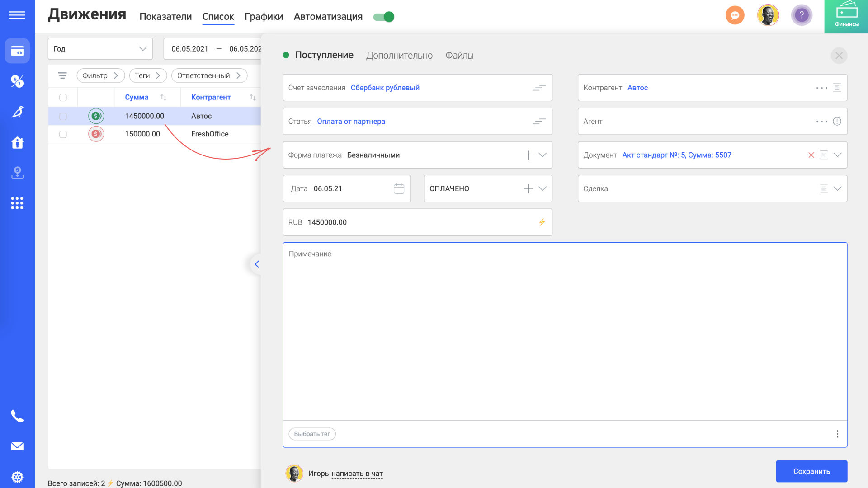Click the calendar icon in Дата field
Viewport: 868px width, 488px height.
pos(399,188)
